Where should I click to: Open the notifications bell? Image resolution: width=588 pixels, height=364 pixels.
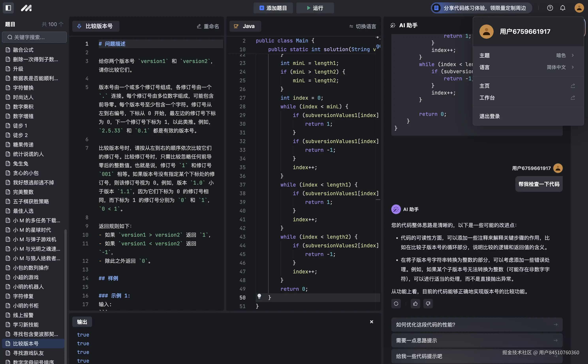point(563,8)
